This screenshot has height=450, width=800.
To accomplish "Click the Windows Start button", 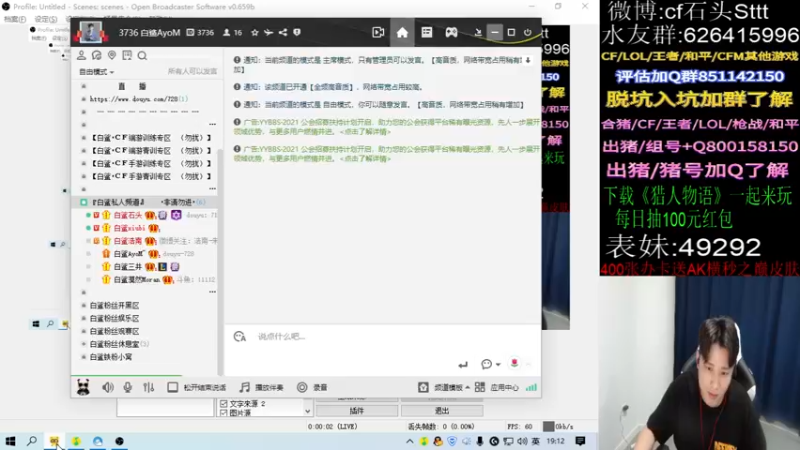I will click(x=10, y=441).
